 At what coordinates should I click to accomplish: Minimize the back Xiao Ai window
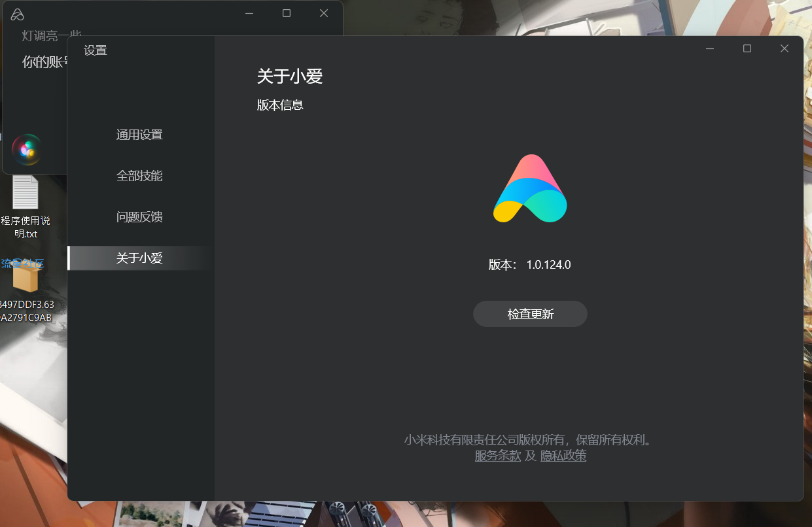249,13
